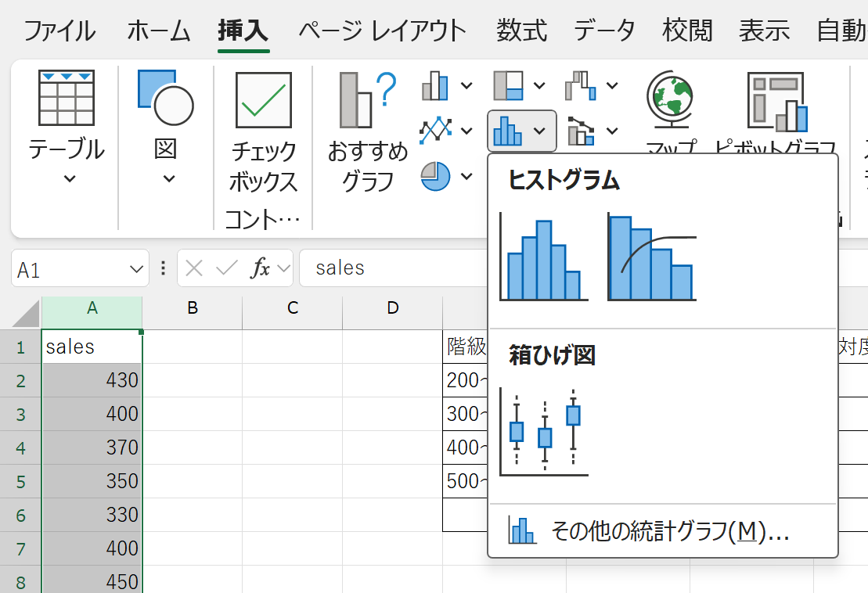Insert a チェックボックス control
The width and height of the screenshot is (868, 593).
tap(263, 133)
